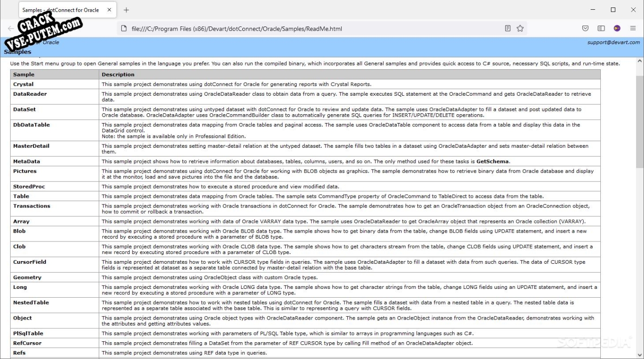
Task: Open the support@devart.com email link
Action: (613, 42)
